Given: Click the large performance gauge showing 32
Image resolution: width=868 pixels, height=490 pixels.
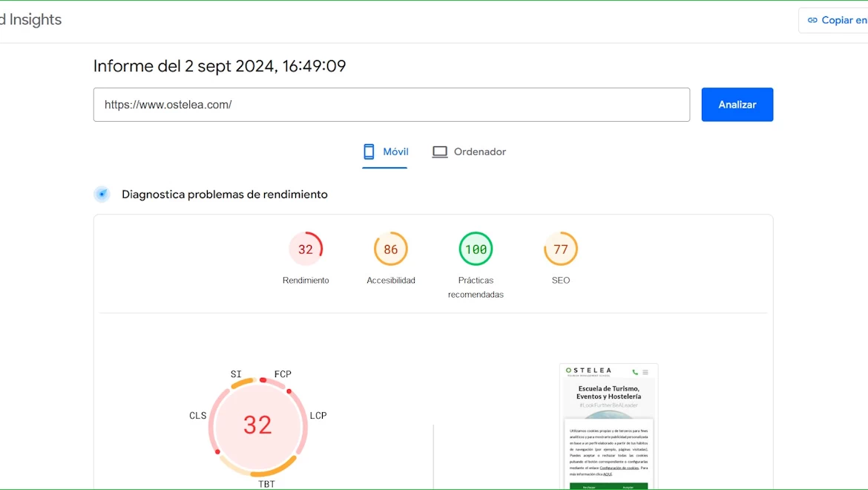Looking at the screenshot, I should click(x=258, y=425).
